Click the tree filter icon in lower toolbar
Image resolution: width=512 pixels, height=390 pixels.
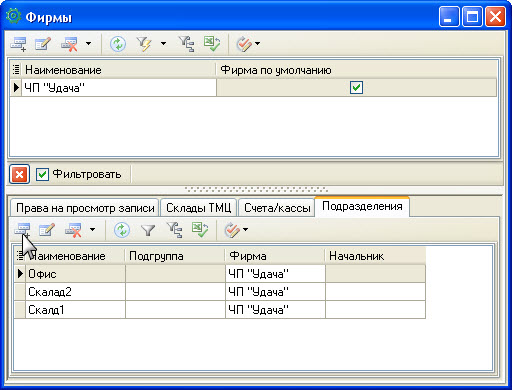175,230
